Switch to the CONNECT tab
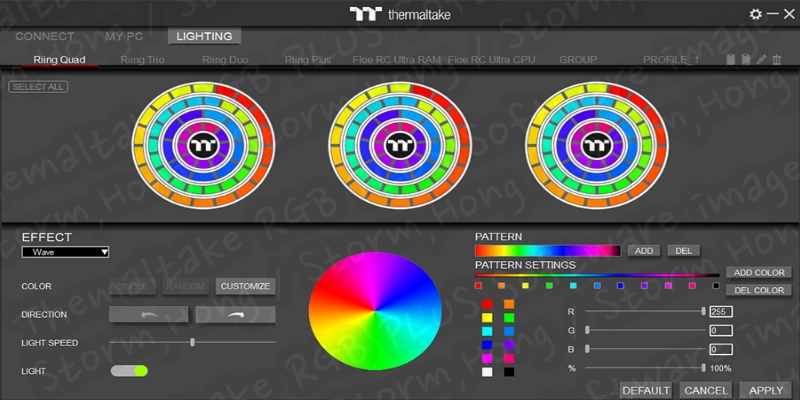The image size is (800, 400). click(x=44, y=36)
